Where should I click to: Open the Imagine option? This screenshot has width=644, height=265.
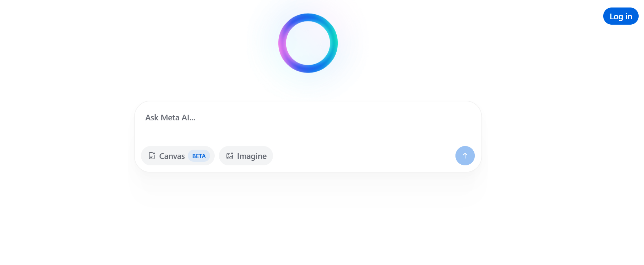point(246,156)
